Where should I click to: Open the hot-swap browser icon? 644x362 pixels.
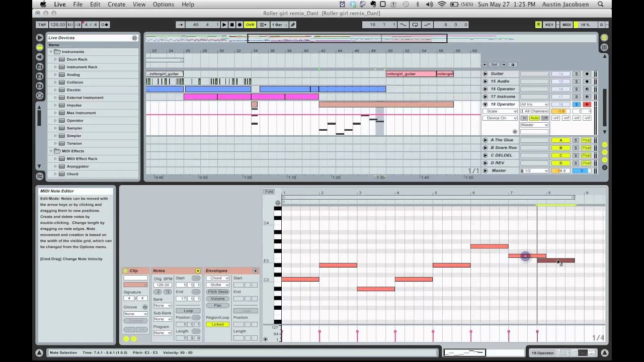(39, 96)
